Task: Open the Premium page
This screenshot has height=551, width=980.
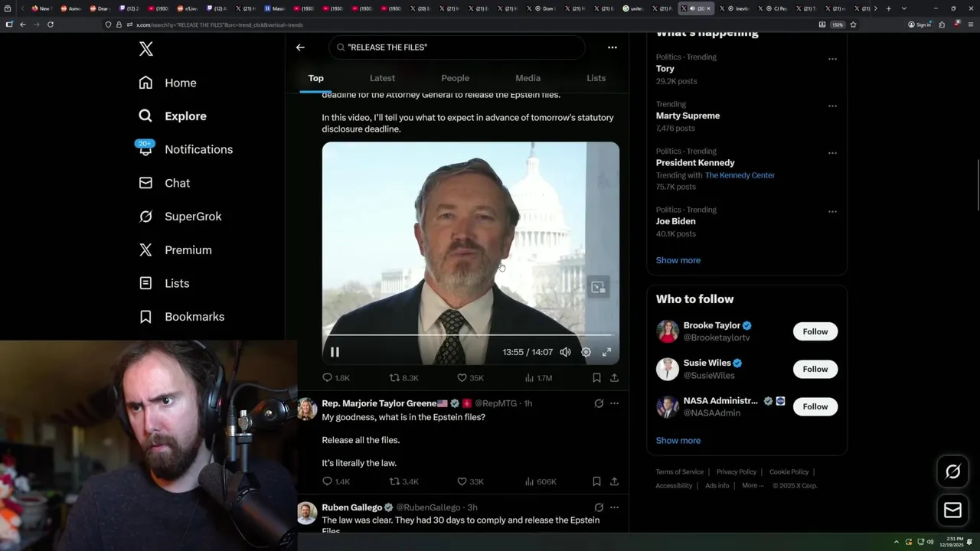Action: click(175, 250)
